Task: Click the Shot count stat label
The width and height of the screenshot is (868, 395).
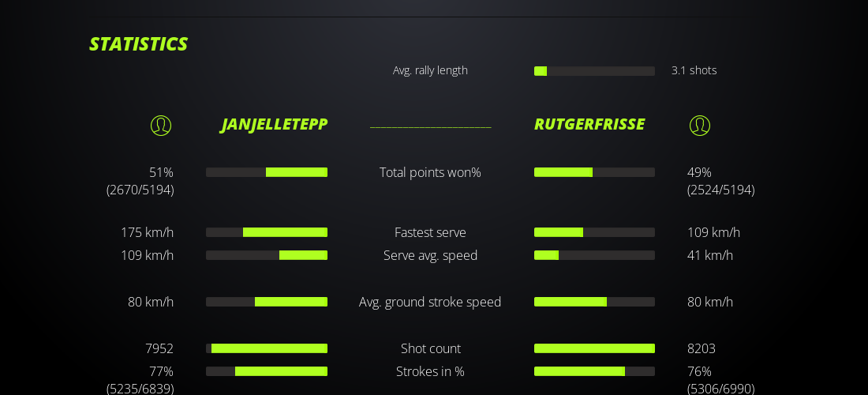Action: [430, 348]
